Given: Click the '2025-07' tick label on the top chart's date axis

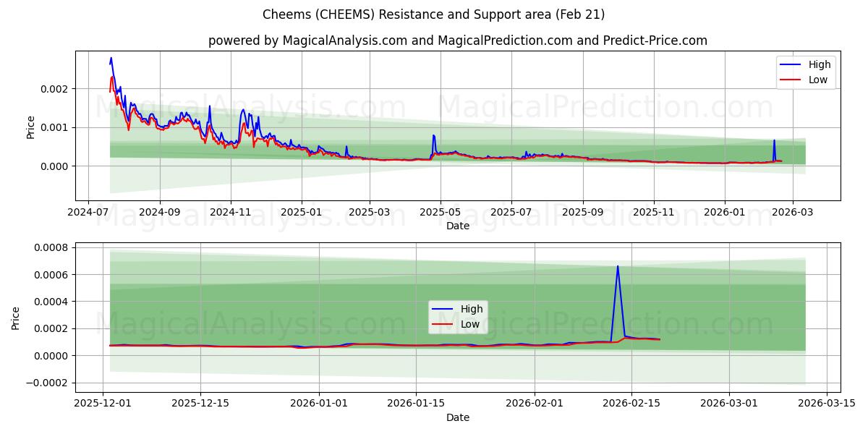Looking at the screenshot, I should [x=511, y=213].
